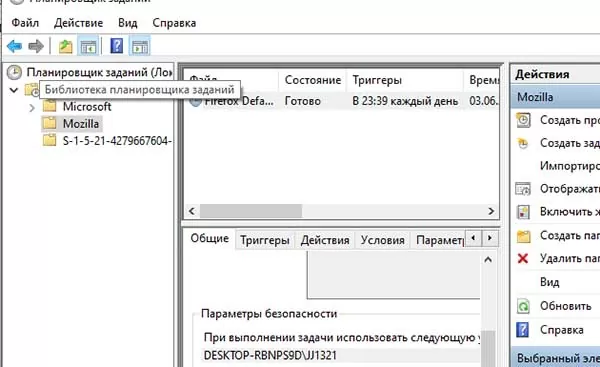Click the Создать задачу icon in Actions

523,143
